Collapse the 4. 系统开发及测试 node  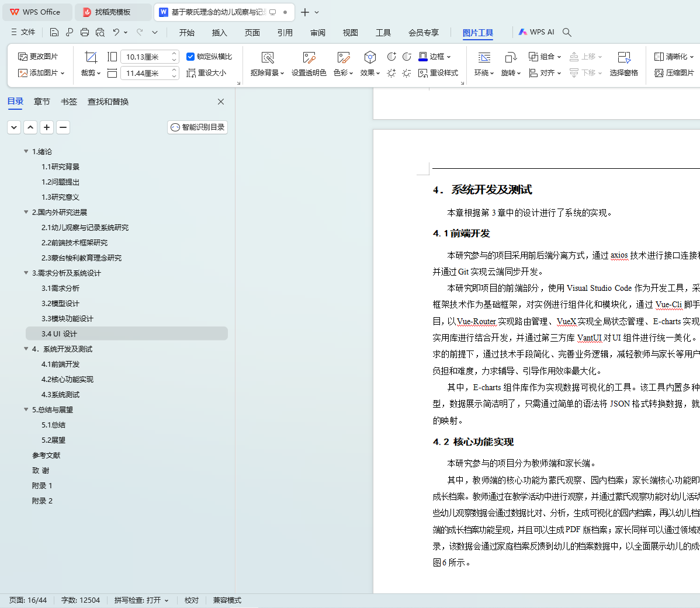[x=26, y=349]
